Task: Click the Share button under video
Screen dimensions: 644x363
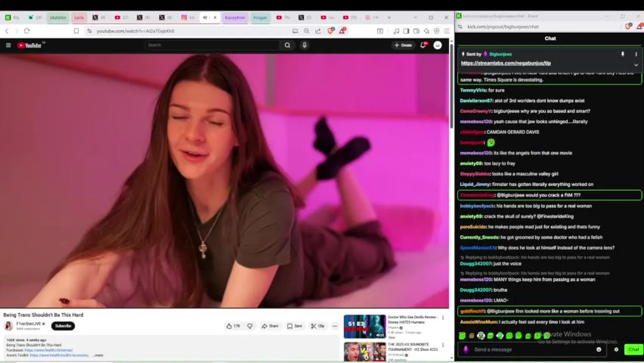Action: point(270,326)
